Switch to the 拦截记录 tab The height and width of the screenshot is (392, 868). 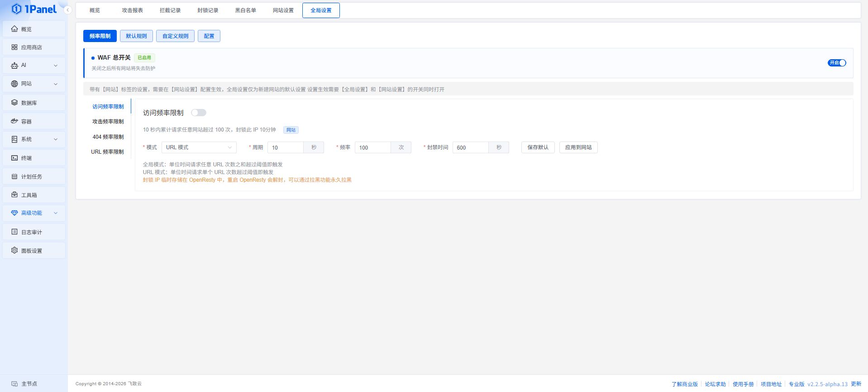(170, 10)
